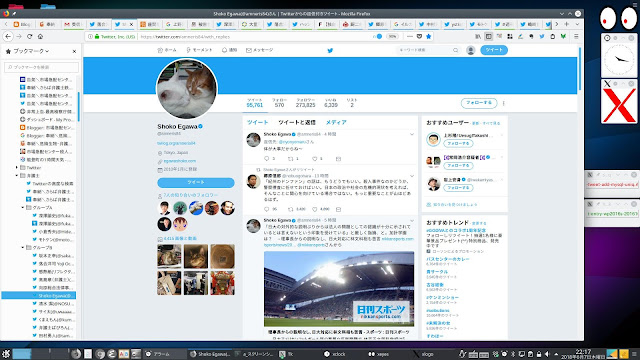Like the first Shoko Egawa tweet

coord(315,159)
